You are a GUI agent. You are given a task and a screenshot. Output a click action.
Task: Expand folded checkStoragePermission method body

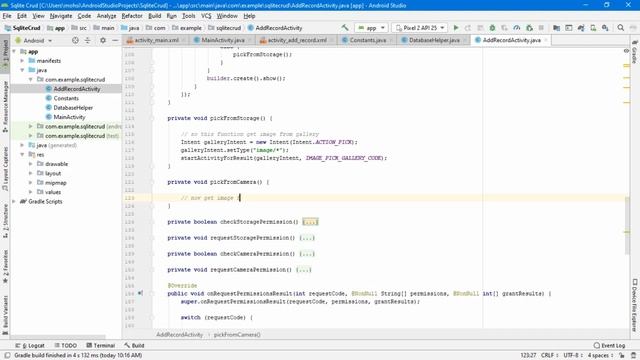pos(310,222)
